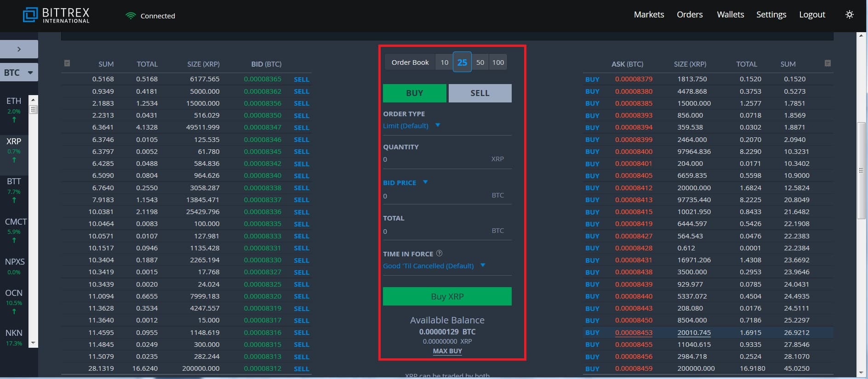This screenshot has height=379, width=868.
Task: Select NKN market in sidebar
Action: point(14,337)
